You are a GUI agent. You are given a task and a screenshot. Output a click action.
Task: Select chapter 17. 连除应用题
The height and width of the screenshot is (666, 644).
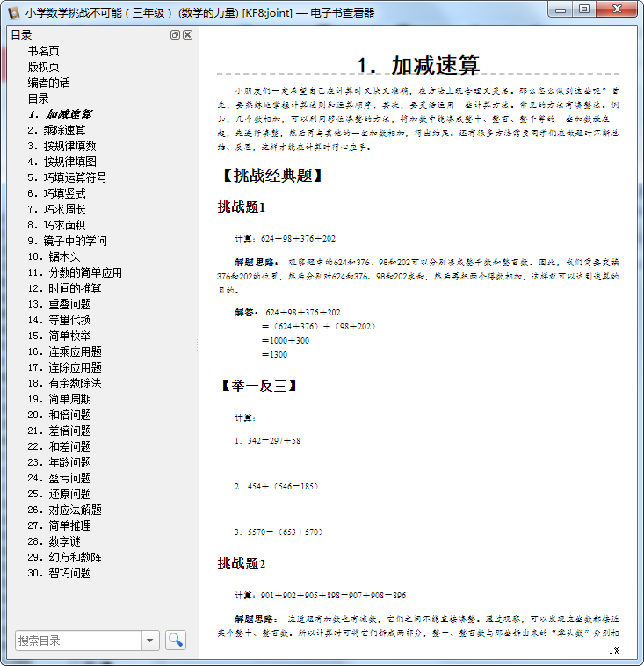[x=64, y=367]
